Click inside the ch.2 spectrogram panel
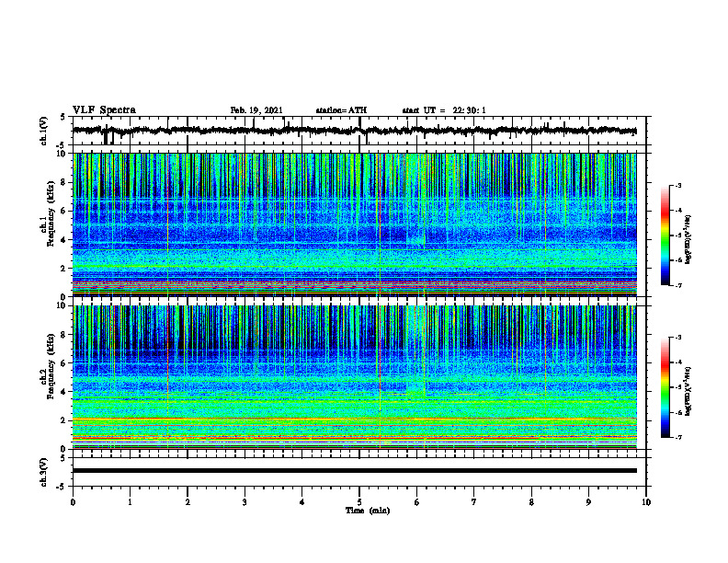The width and height of the screenshot is (728, 563). 354,377
